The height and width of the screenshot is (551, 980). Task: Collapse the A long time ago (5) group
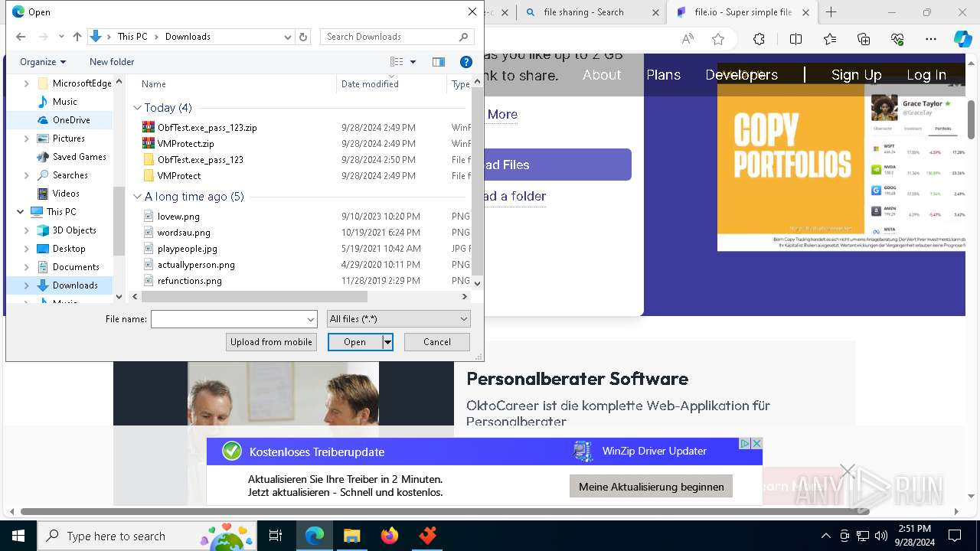tap(138, 197)
